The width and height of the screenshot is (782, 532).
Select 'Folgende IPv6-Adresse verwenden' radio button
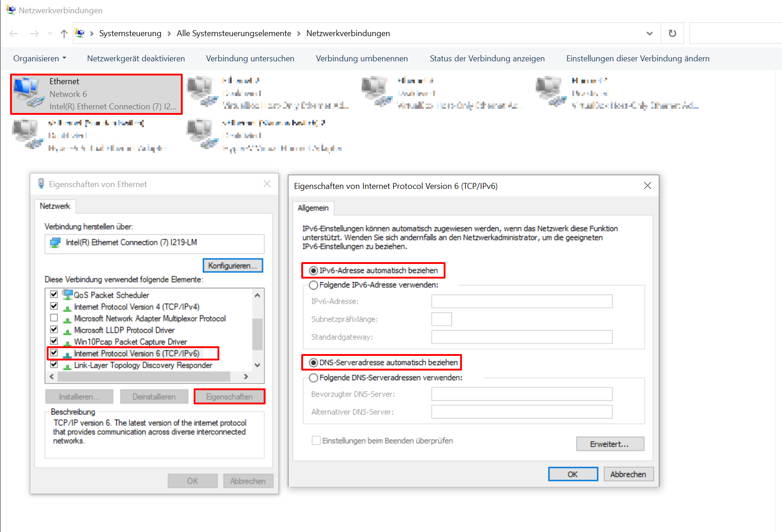314,285
